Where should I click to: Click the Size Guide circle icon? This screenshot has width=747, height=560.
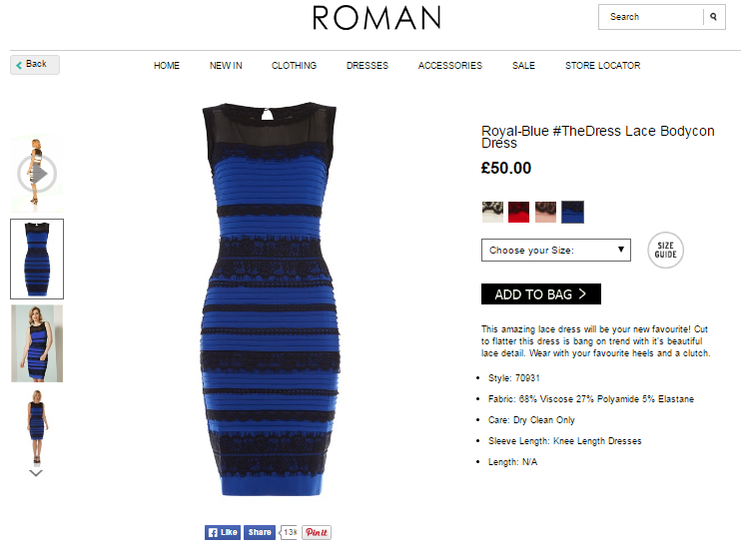(x=665, y=250)
